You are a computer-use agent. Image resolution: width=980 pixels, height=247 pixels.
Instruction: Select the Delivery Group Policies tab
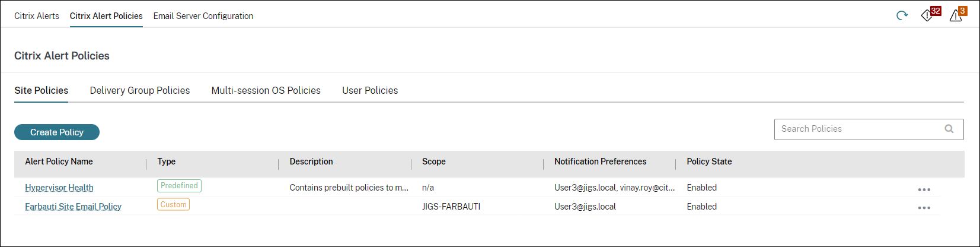140,90
